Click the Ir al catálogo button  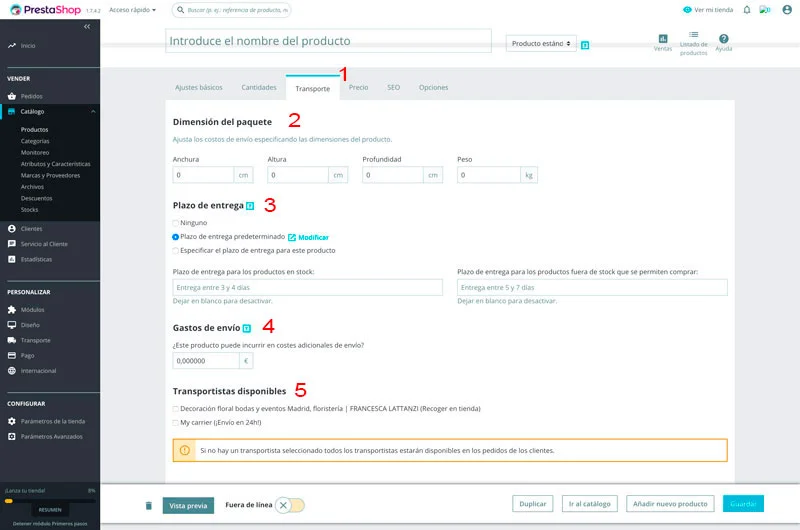pos(590,503)
